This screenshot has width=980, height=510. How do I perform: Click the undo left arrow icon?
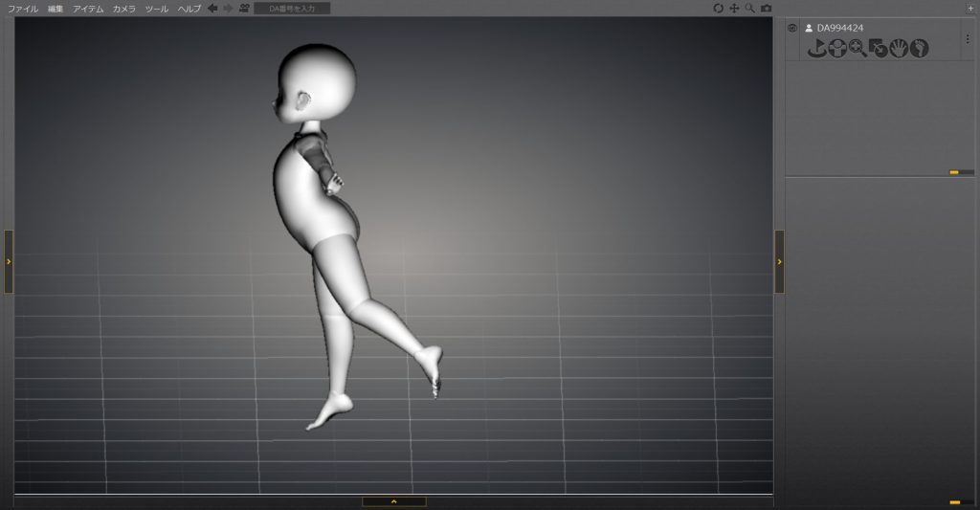(x=212, y=8)
